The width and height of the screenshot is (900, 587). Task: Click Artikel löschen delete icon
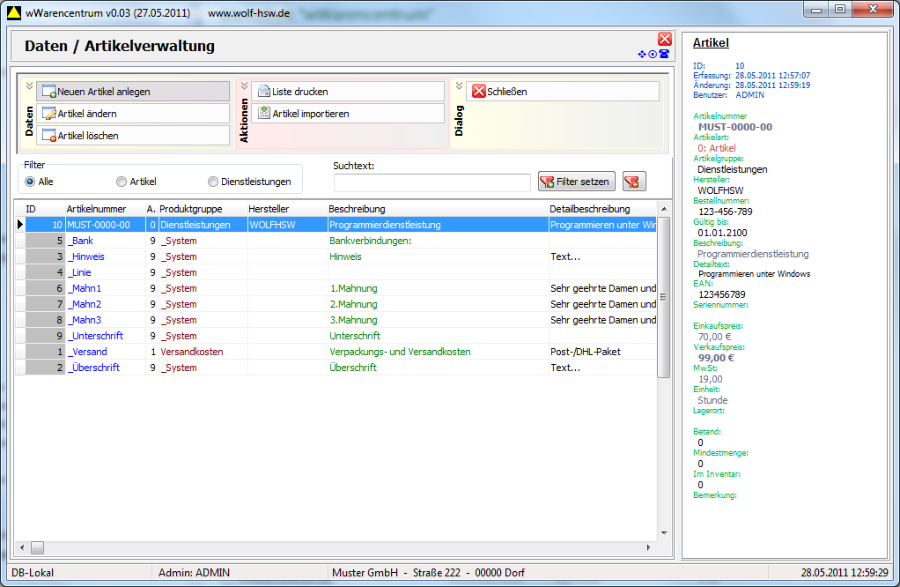48,136
